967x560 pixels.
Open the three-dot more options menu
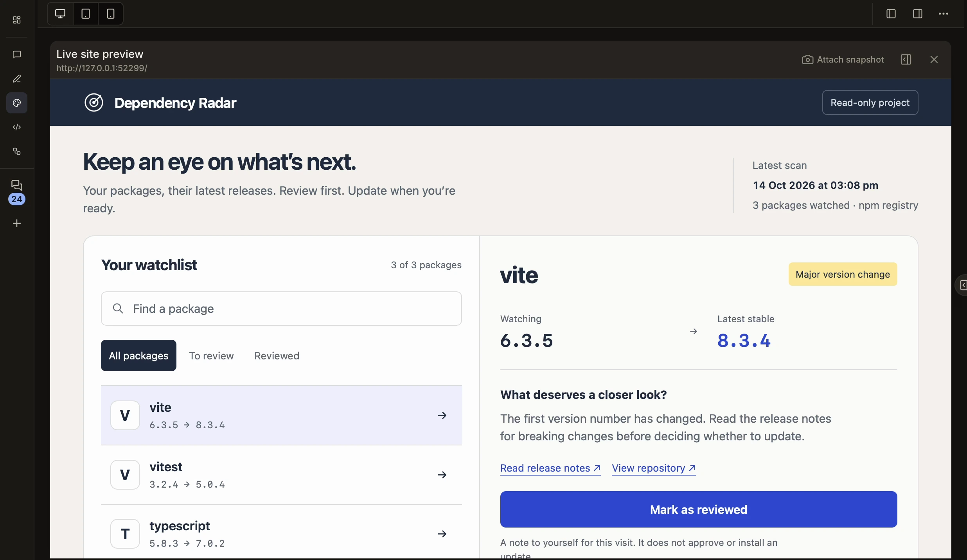click(944, 14)
